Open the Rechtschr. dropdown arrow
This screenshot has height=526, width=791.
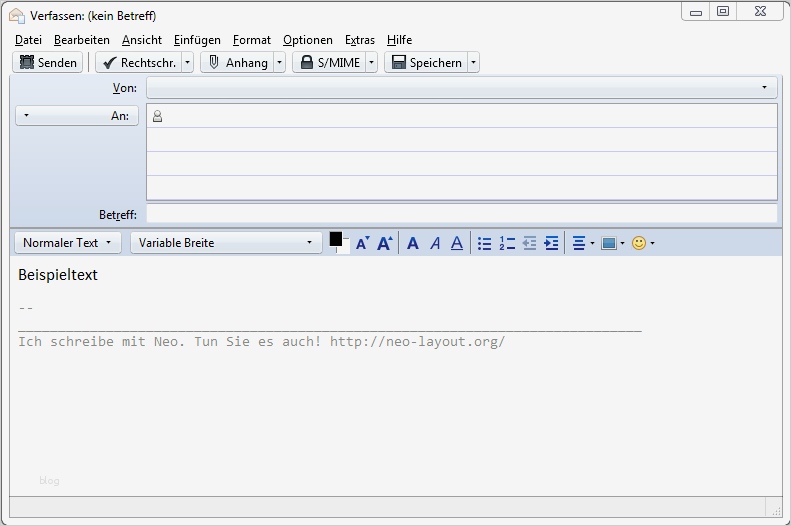click(x=188, y=63)
